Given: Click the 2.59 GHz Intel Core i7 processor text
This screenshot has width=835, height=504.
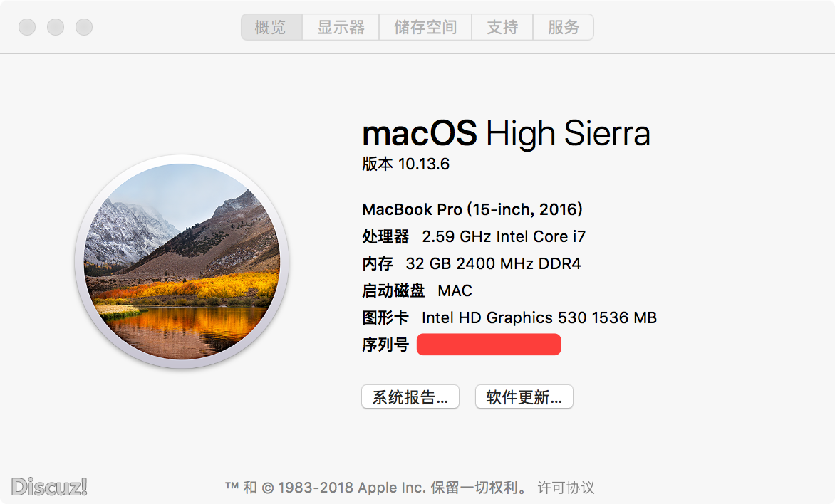Looking at the screenshot, I should coord(504,236).
